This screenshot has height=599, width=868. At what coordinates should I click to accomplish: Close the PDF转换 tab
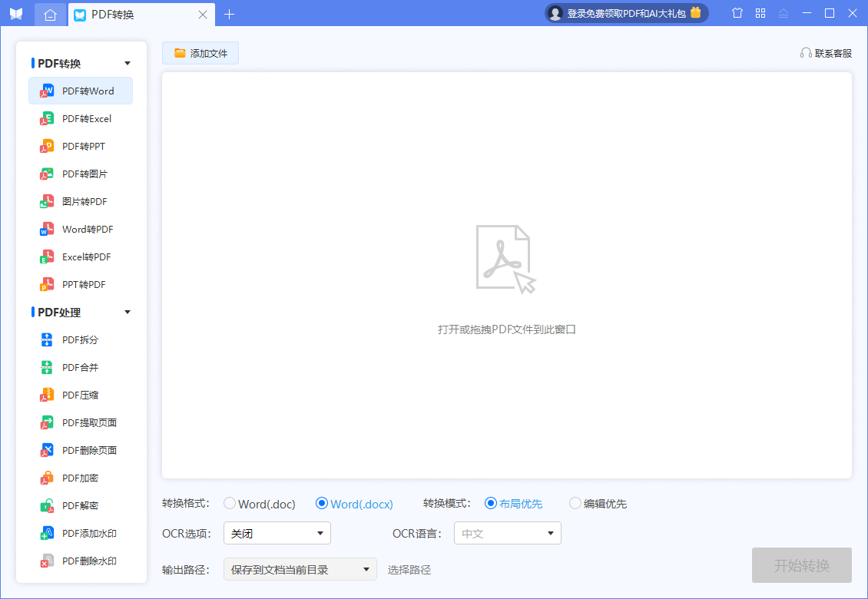tap(203, 15)
